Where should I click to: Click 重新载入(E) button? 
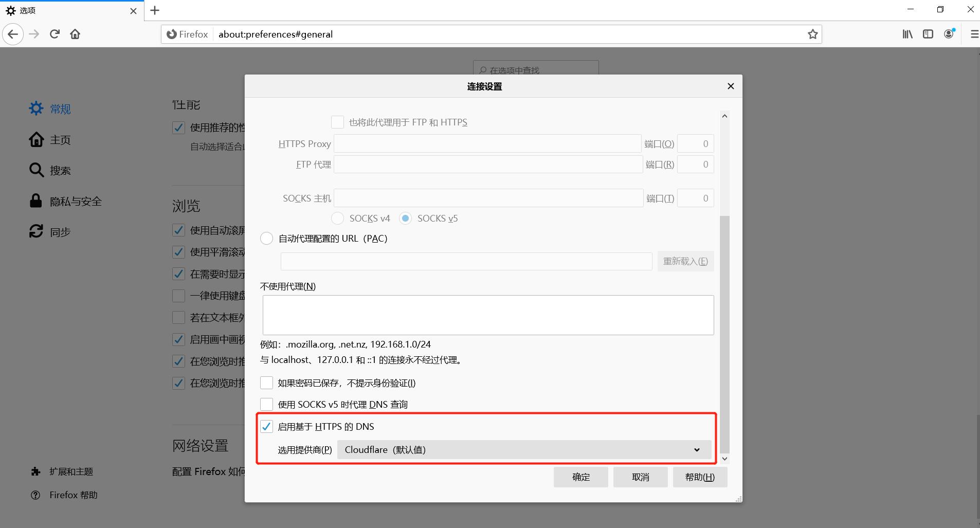click(685, 261)
